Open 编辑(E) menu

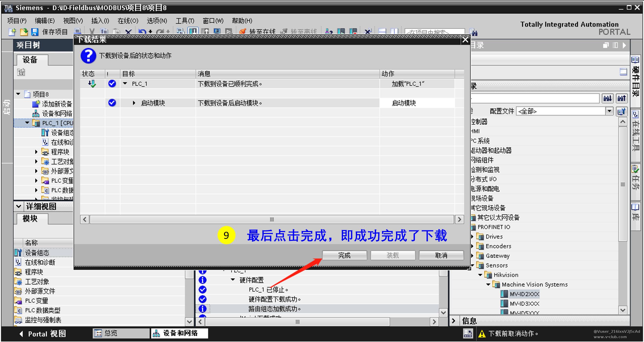coord(45,20)
